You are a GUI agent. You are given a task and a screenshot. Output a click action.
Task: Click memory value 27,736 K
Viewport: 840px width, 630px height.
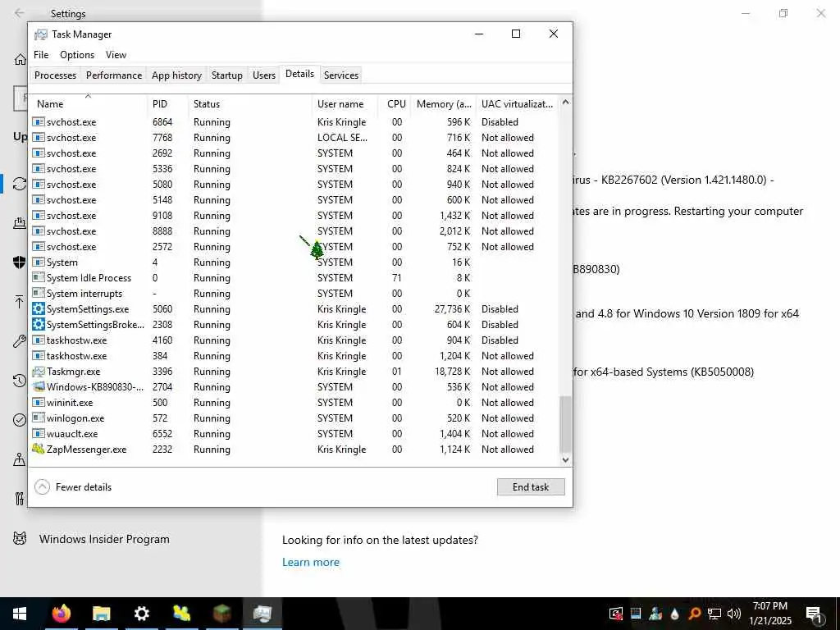point(452,309)
